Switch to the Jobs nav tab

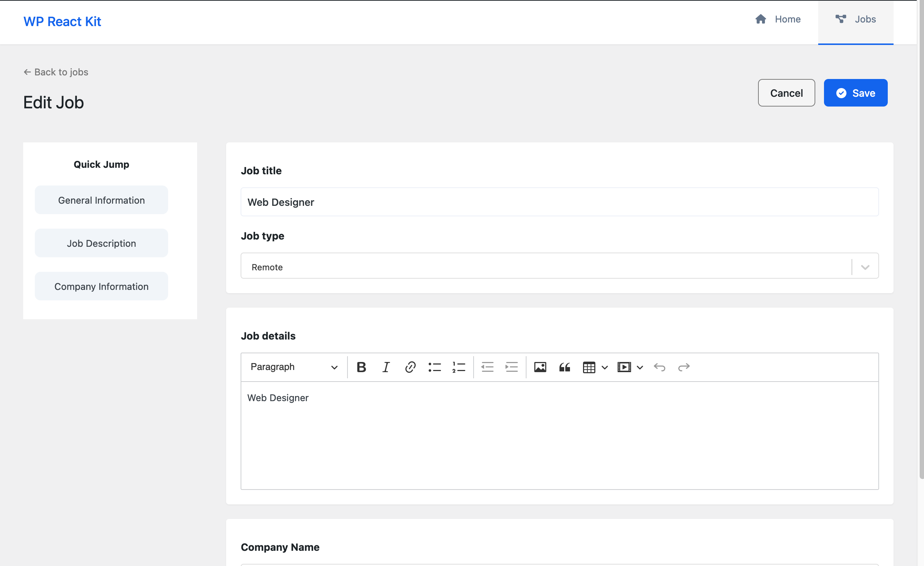tap(856, 20)
